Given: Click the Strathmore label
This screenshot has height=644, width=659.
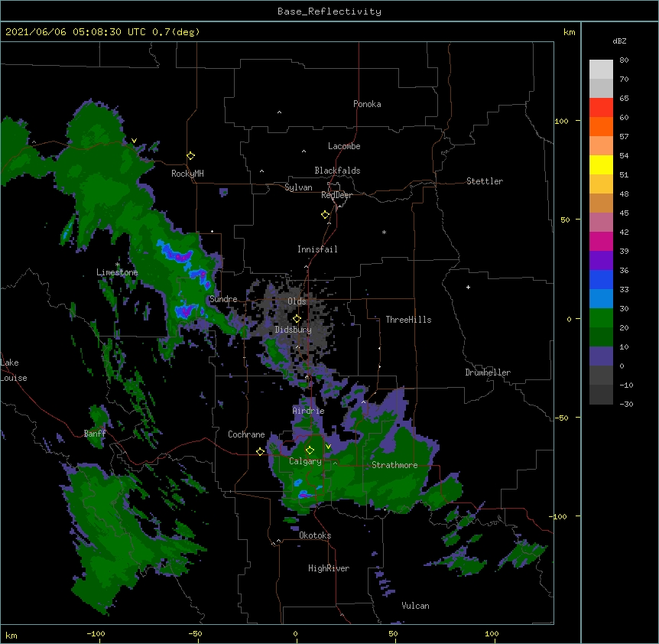Looking at the screenshot, I should tap(394, 465).
